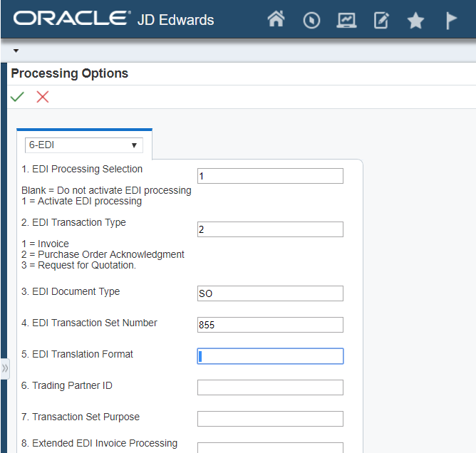Click the '1 = Invoice' text
Screen dimensions: 476x453
45,244
